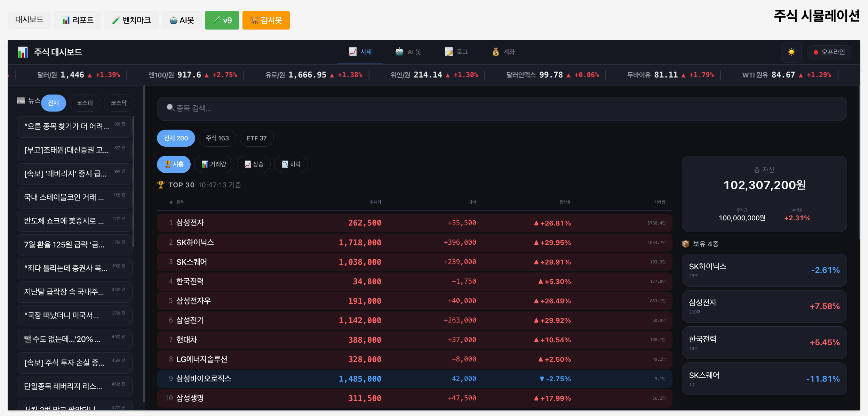Image resolution: width=868 pixels, height=416 pixels.
Task: Open the 리포트 page
Action: [78, 20]
